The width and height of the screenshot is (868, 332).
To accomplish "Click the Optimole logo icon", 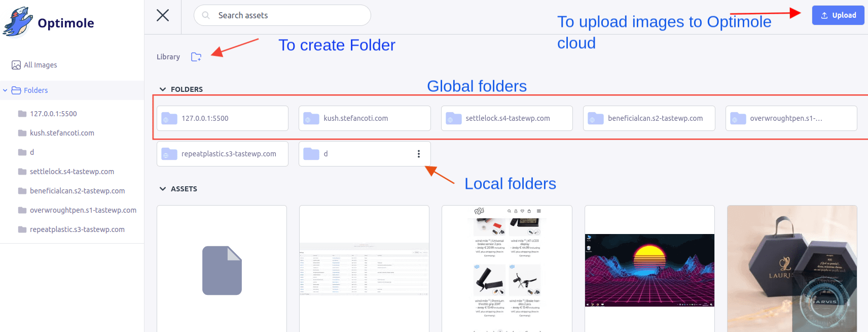I will (x=18, y=23).
